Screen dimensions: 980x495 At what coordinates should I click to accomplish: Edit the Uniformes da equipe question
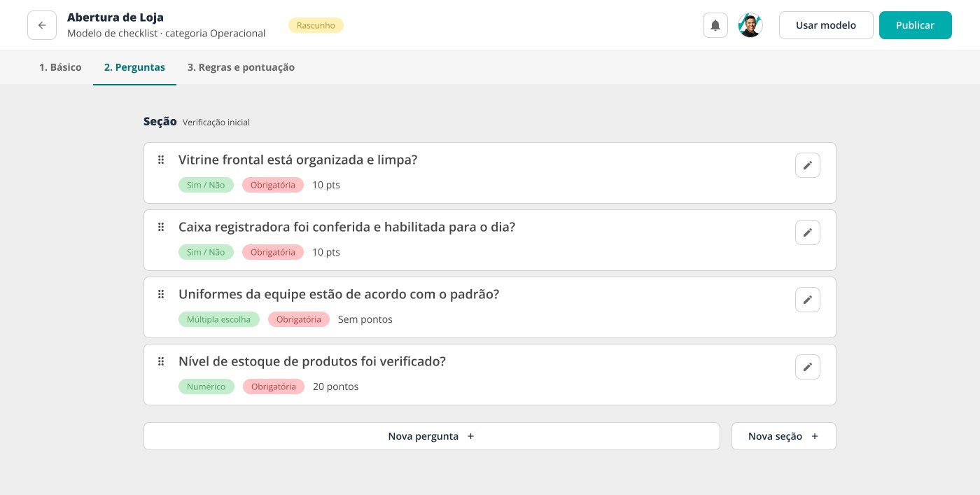click(808, 300)
